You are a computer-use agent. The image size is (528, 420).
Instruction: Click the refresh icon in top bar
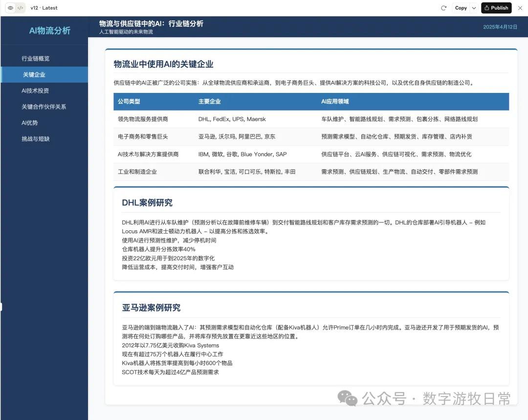coord(443,8)
